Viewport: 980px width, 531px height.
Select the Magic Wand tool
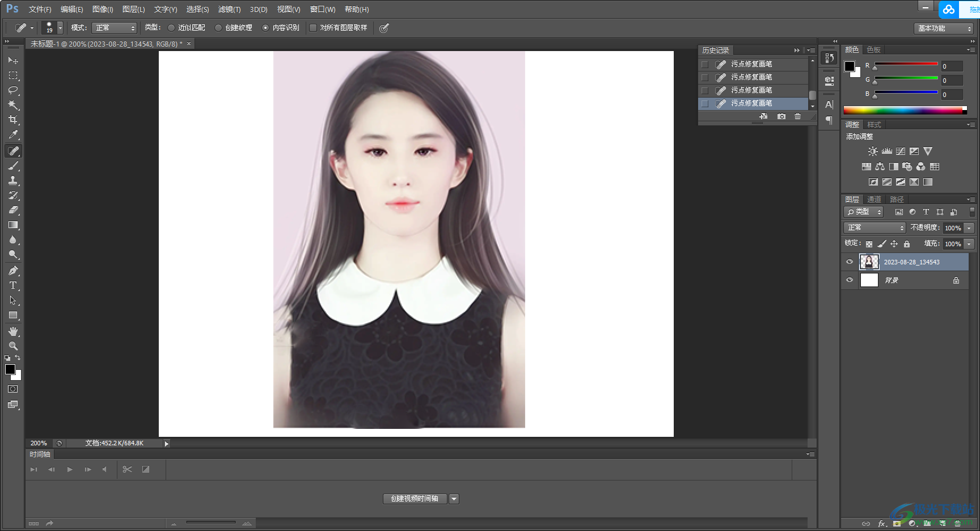coord(13,105)
